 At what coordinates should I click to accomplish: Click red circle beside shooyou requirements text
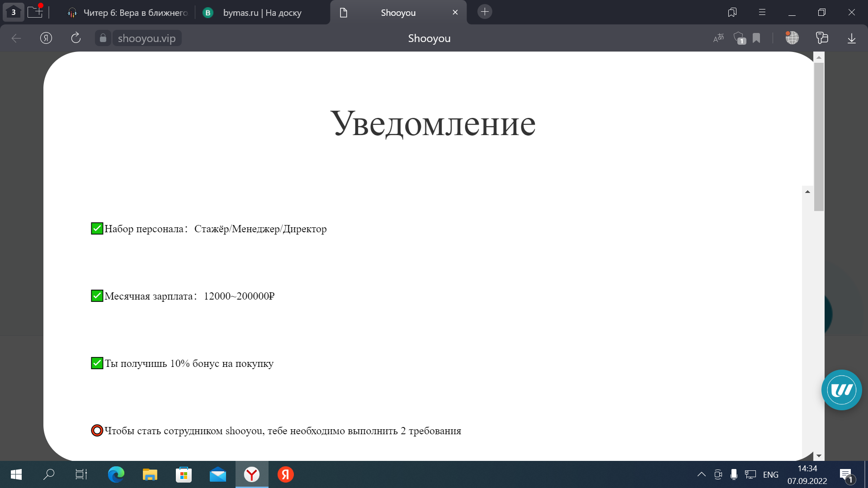point(97,431)
